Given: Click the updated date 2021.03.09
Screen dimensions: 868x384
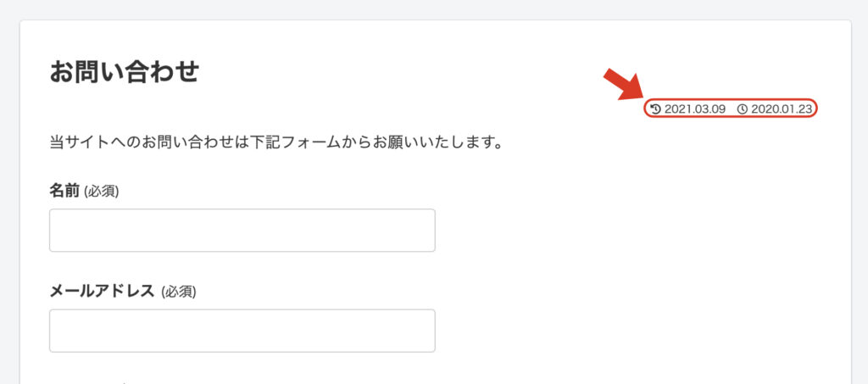Looking at the screenshot, I should (695, 109).
